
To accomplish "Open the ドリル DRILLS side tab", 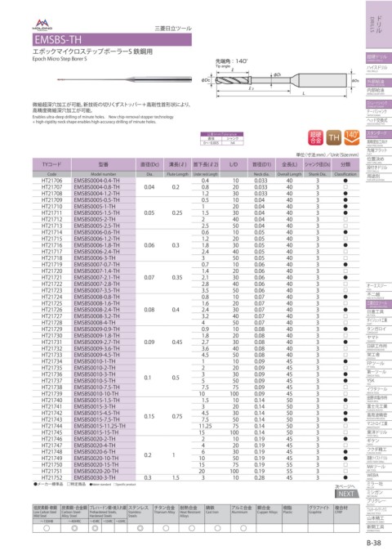I will pyautogui.click(x=378, y=25).
